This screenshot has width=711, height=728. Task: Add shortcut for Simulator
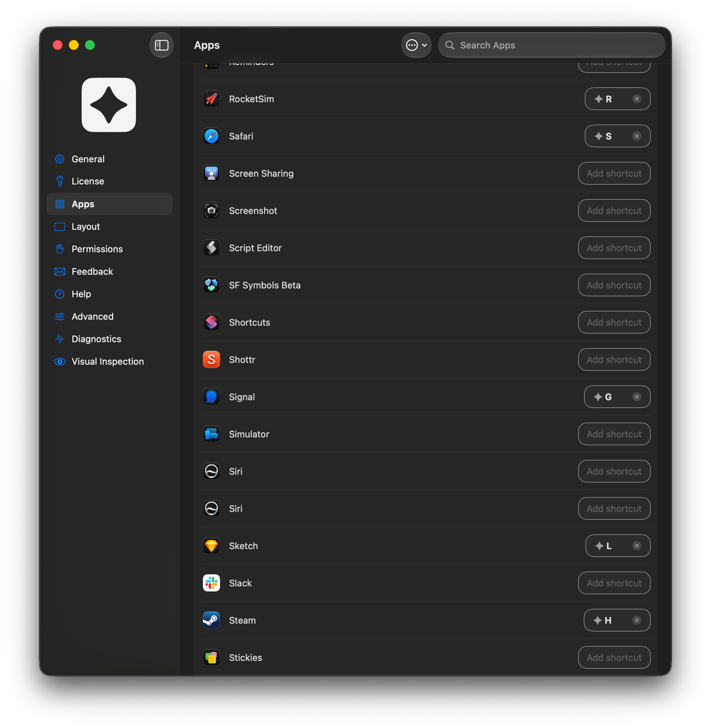[x=614, y=434]
